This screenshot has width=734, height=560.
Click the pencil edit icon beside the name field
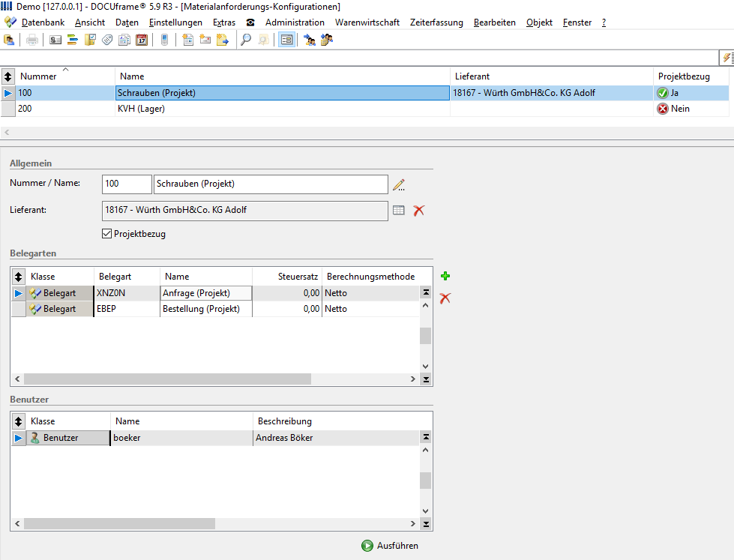click(x=399, y=184)
